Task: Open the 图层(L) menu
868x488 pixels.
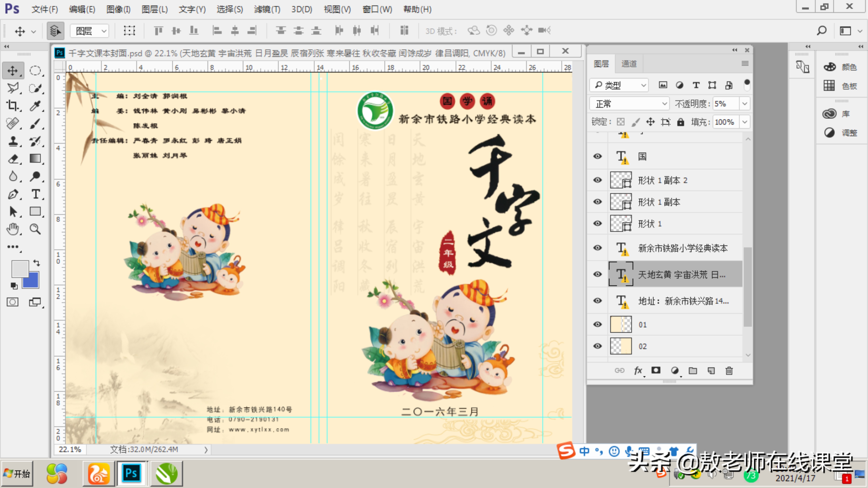Action: [155, 9]
